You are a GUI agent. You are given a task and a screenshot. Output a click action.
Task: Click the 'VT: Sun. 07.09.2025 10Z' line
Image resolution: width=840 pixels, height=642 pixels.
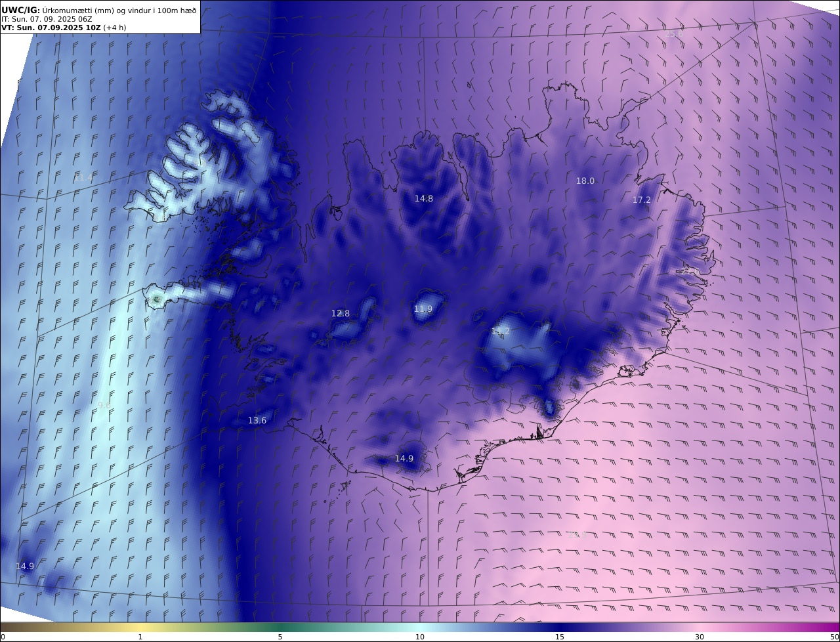51,28
